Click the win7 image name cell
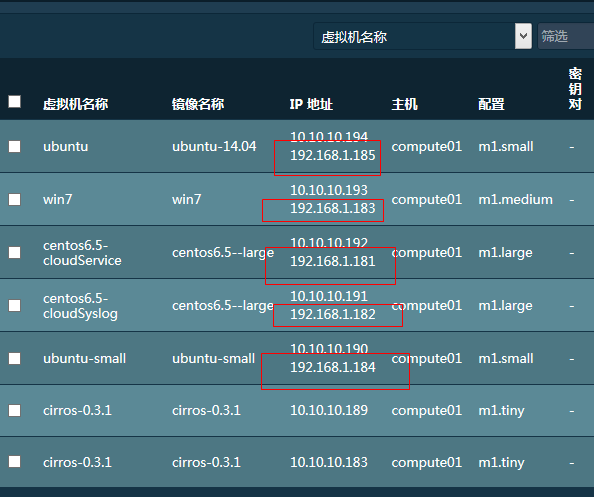This screenshot has width=594, height=497. (186, 200)
